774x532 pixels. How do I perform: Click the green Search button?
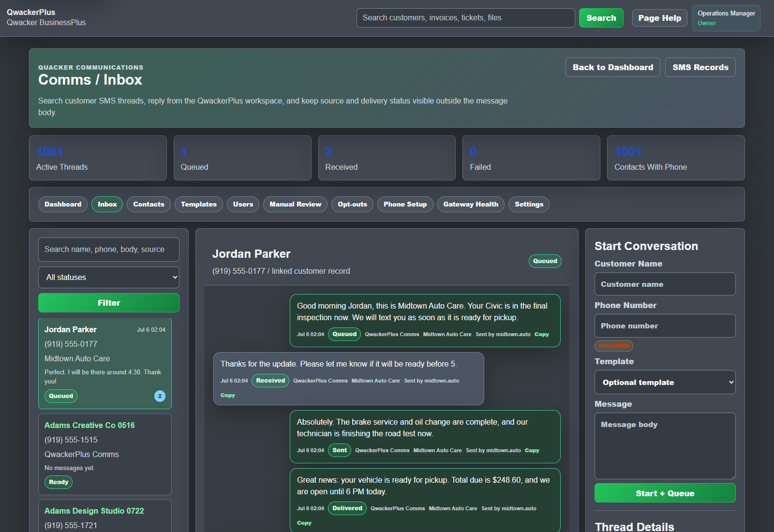601,18
